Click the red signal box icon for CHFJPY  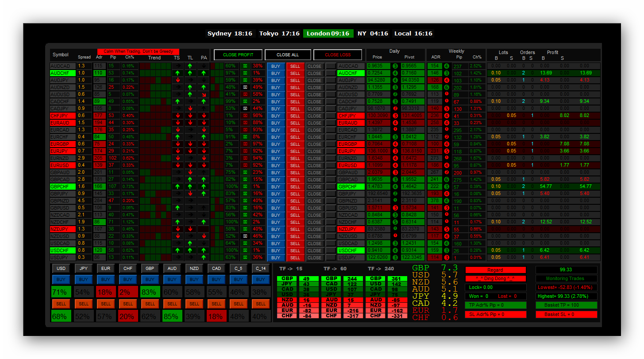point(245,116)
